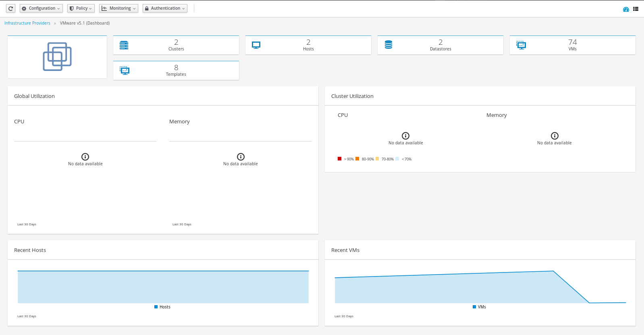Toggle the Hosts legend in Recent Hosts

point(162,307)
